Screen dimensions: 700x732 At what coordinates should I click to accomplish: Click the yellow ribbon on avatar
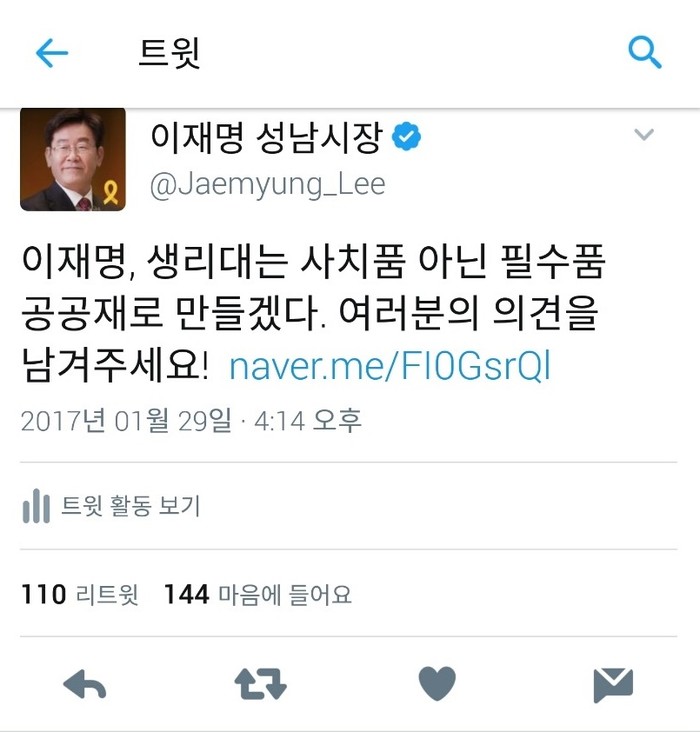pos(110,193)
